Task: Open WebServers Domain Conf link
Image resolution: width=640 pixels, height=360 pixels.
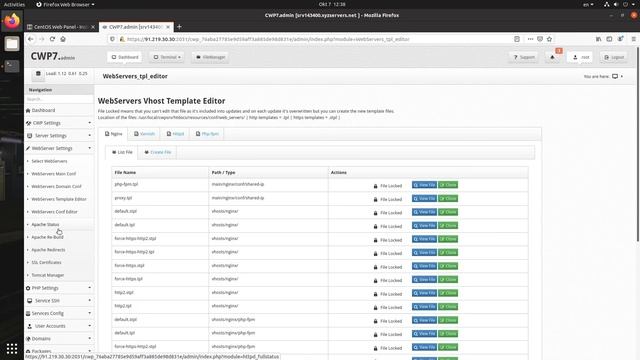Action: [x=56, y=187]
